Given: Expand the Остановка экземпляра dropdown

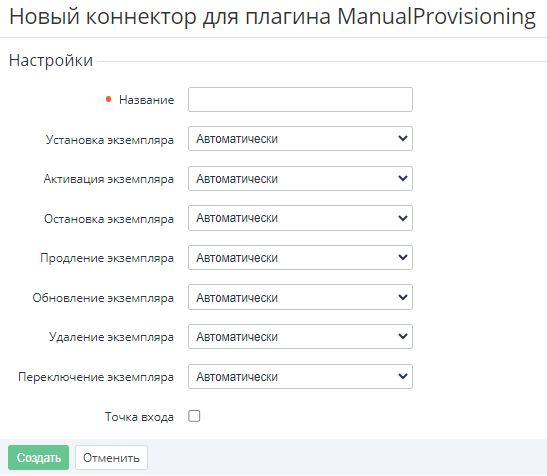Looking at the screenshot, I should pyautogui.click(x=300, y=218).
